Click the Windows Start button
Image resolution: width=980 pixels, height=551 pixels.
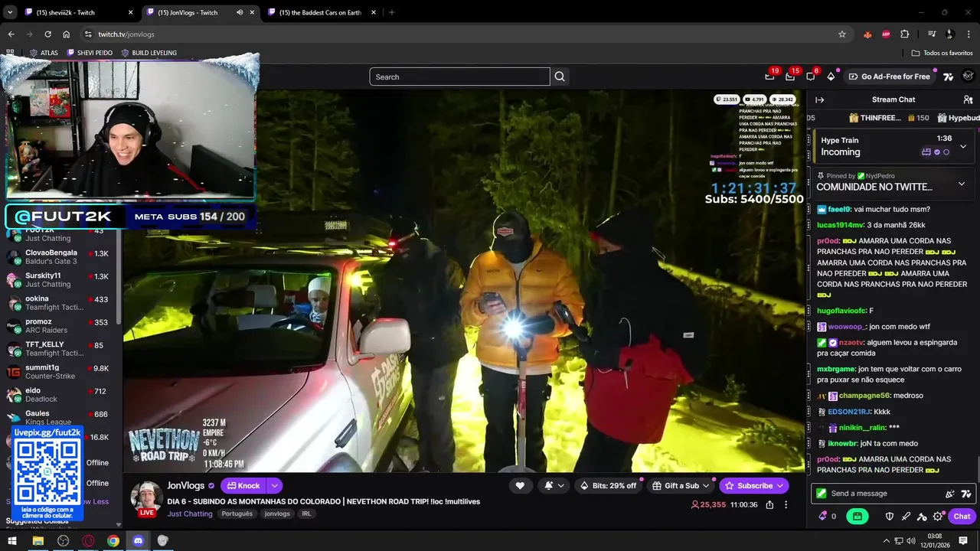tap(12, 540)
